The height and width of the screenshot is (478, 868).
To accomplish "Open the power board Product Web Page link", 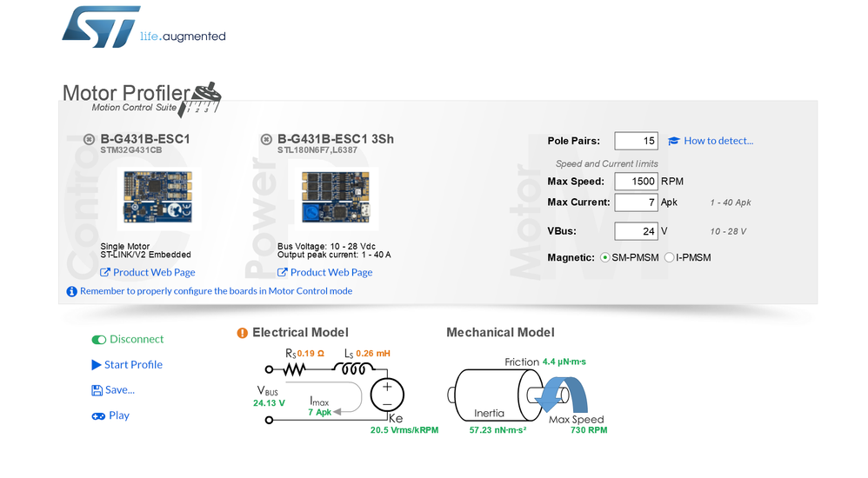I will tap(325, 272).
